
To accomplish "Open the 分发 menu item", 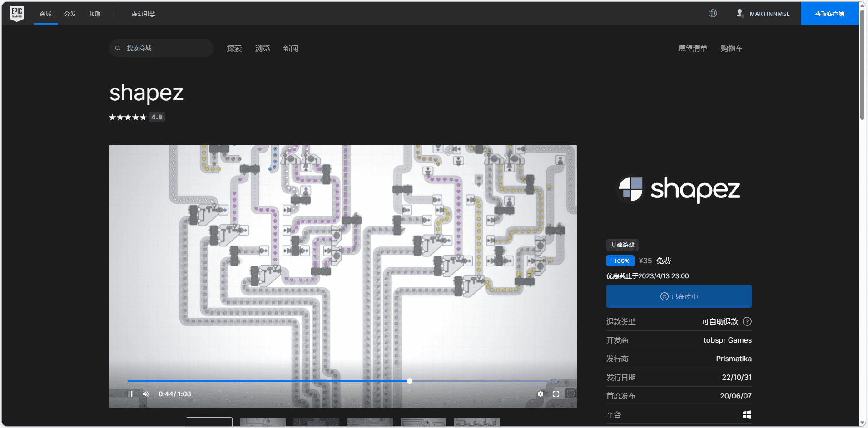I will click(x=70, y=14).
